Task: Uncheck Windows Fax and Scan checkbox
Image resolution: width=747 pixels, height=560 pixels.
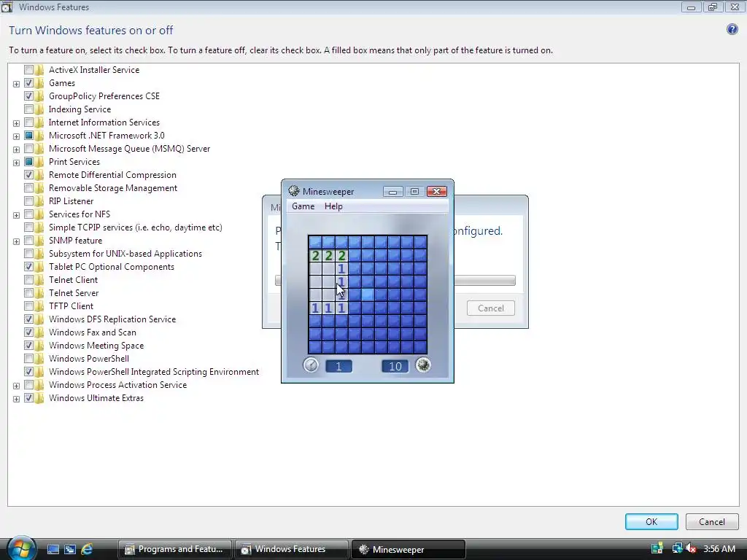Action: [28, 332]
